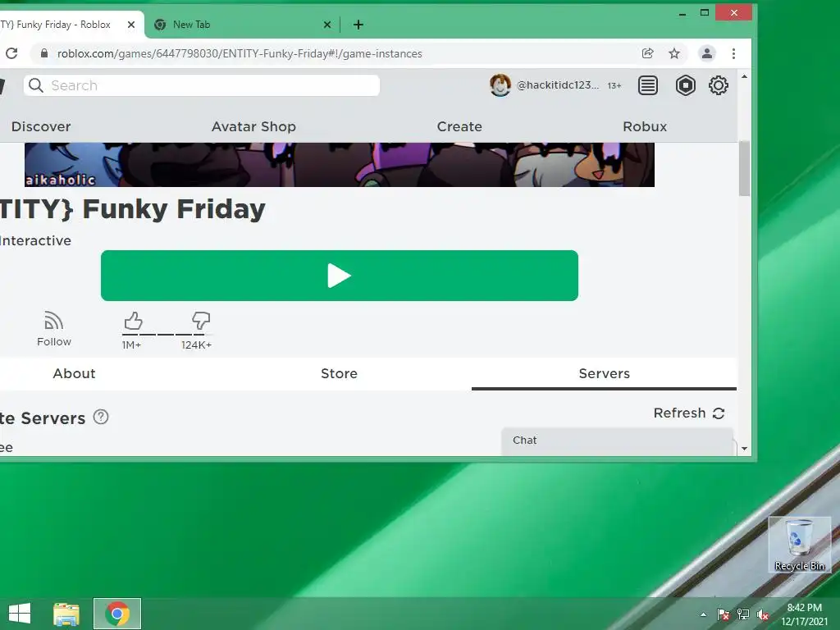Open the Store tab
840x630 pixels.
tap(339, 373)
